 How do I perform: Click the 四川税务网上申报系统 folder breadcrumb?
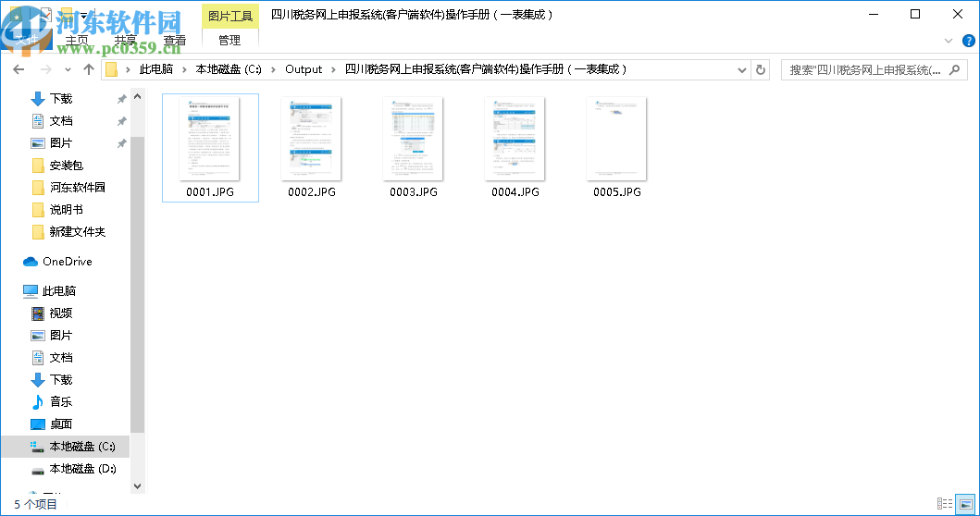(x=486, y=69)
